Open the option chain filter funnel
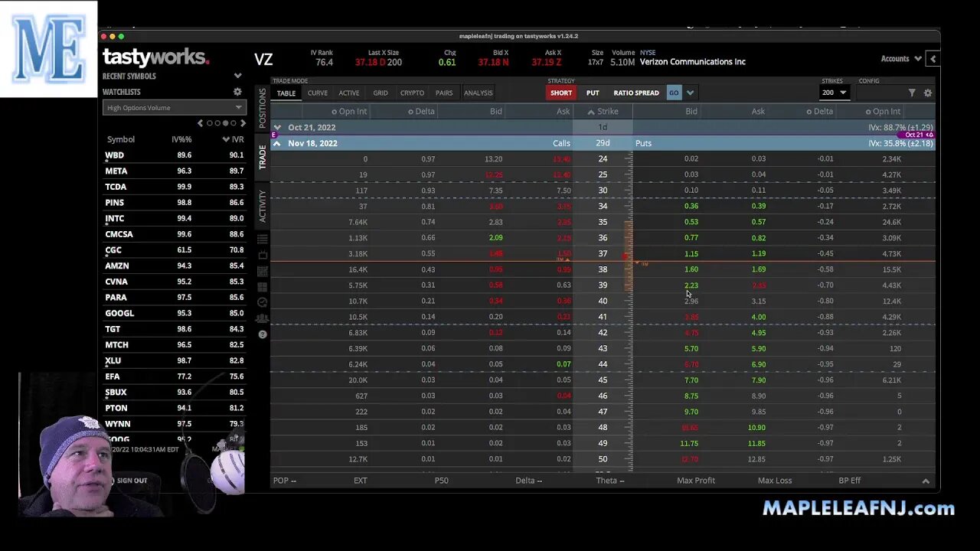 pos(912,93)
